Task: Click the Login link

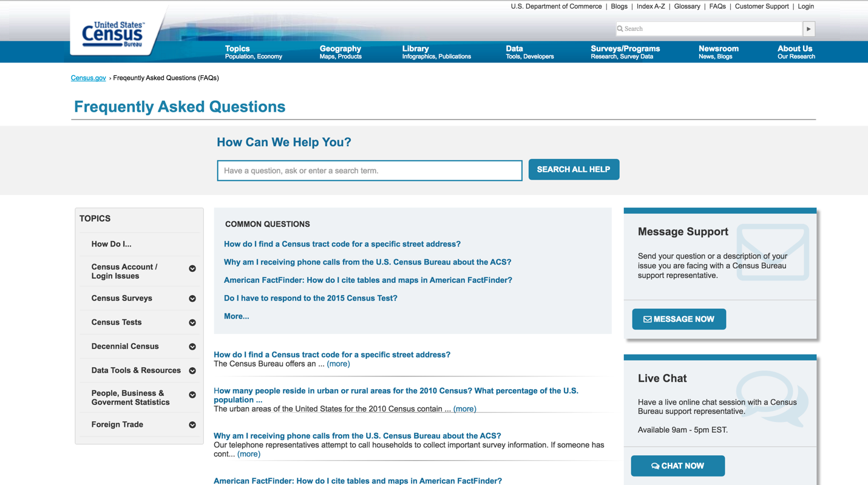Action: click(806, 7)
